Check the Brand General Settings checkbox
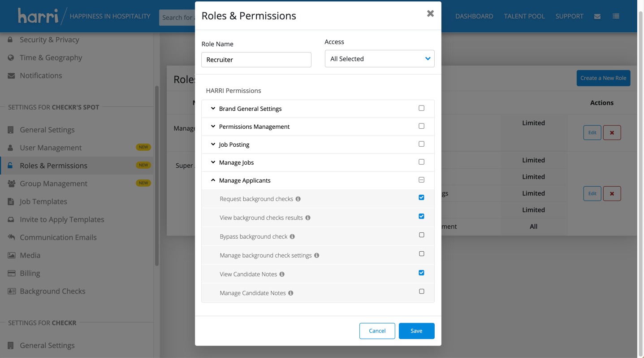The width and height of the screenshot is (644, 358). tap(421, 108)
